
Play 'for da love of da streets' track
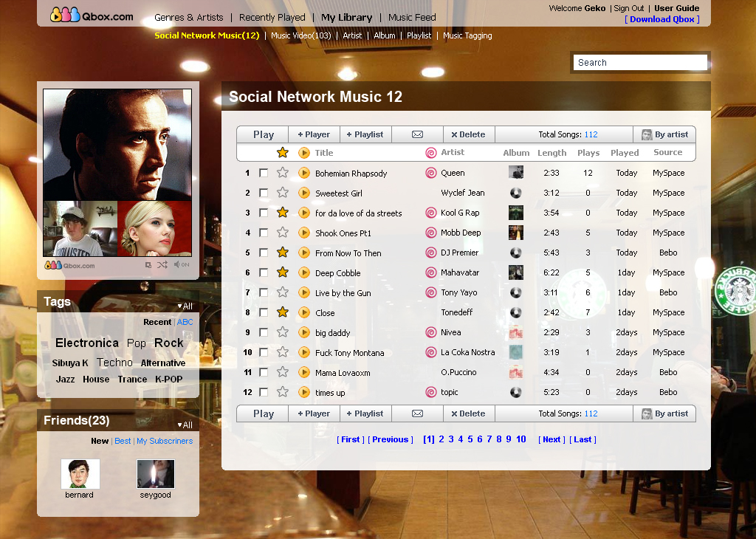click(303, 213)
